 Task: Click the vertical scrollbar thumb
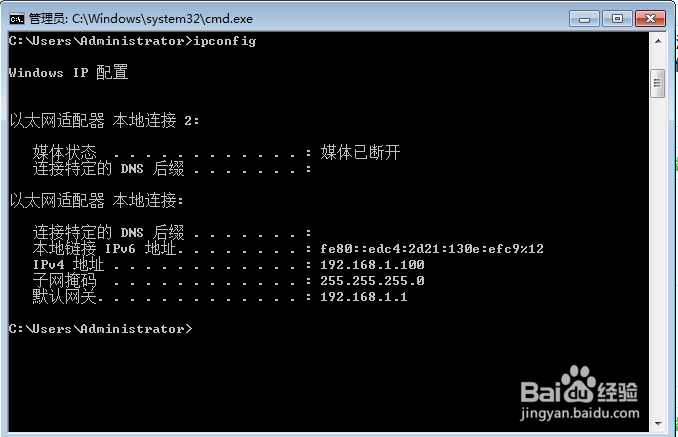(x=658, y=83)
